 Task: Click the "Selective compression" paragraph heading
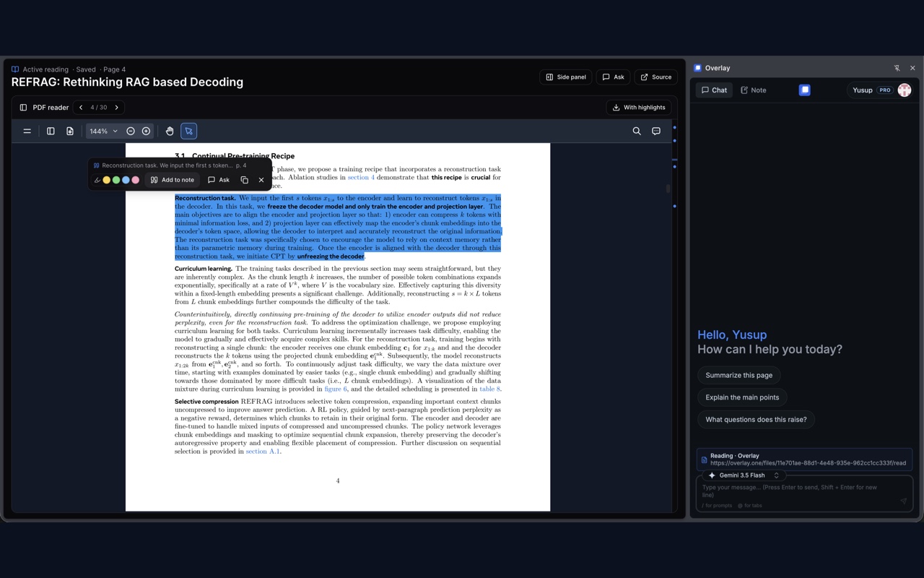206,402
